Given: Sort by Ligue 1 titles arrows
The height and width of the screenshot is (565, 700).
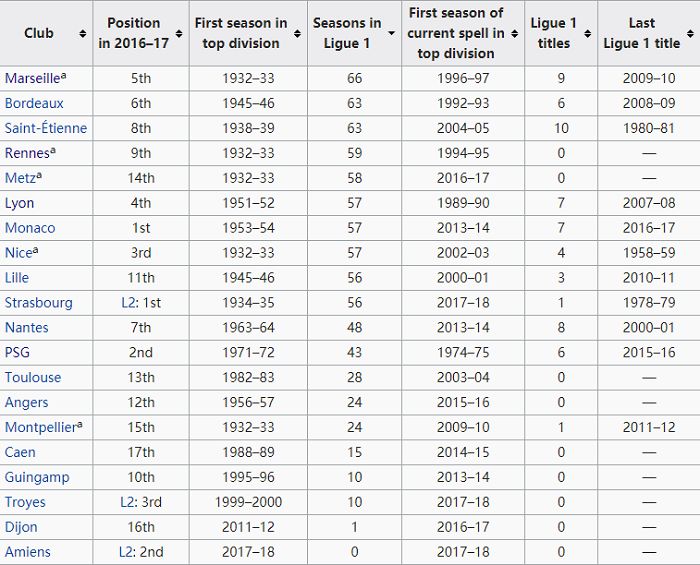Looking at the screenshot, I should pos(588,33).
